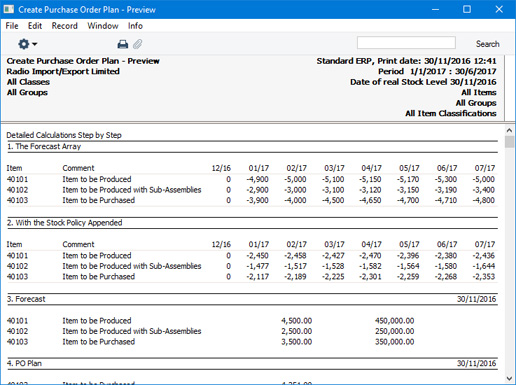The image size is (516, 385).
Task: Click the -1,644 value in Stock Policy section
Action: 483,266
